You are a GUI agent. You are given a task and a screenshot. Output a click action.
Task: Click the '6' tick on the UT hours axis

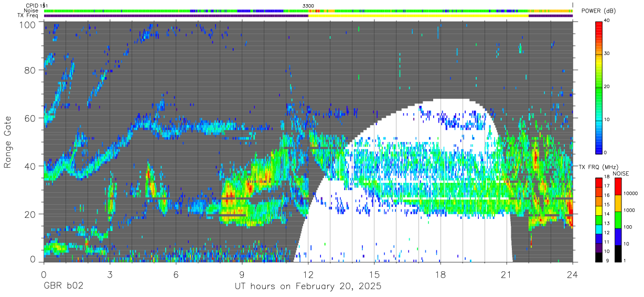click(176, 274)
